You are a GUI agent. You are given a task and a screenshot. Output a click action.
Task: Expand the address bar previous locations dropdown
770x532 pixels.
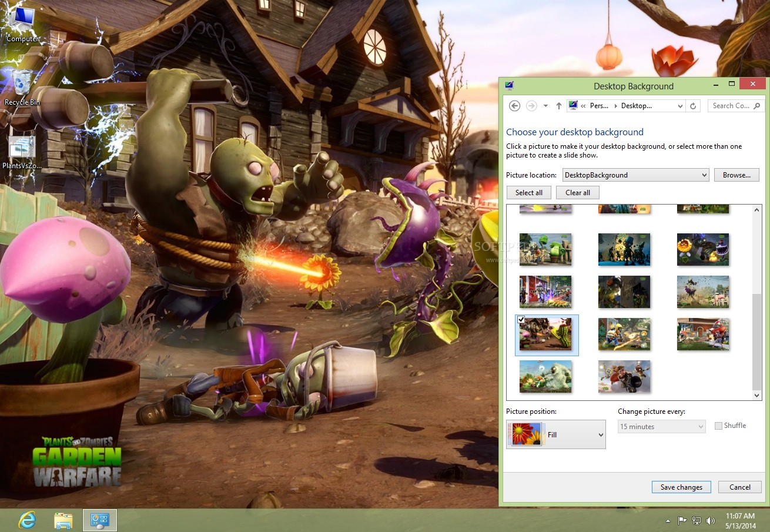(x=680, y=106)
